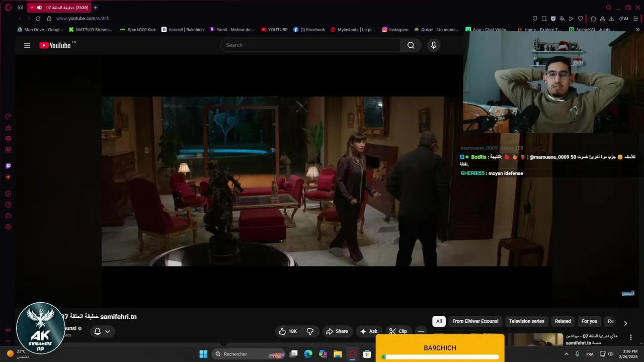This screenshot has width=644, height=362.
Task: Open more actions ellipsis under video
Action: pos(421,331)
